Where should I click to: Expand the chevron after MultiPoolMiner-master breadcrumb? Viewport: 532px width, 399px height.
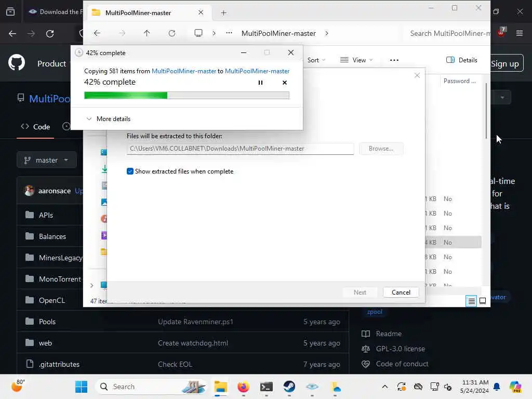click(x=326, y=33)
